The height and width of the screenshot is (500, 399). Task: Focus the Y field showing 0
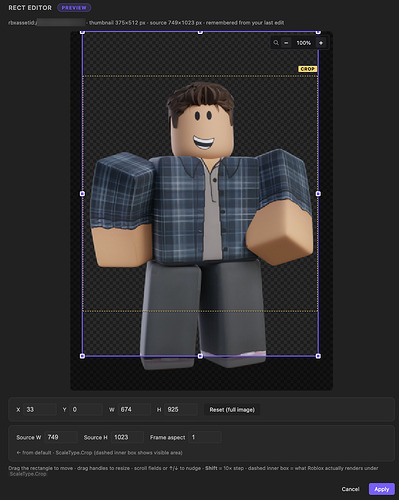(x=86, y=409)
